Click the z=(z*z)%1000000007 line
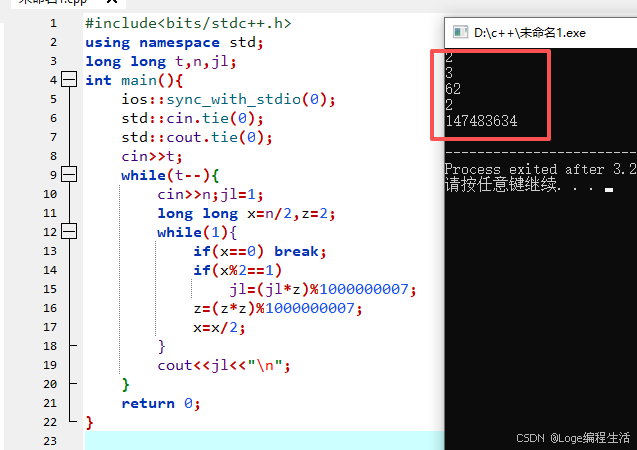Viewport: 637px width, 450px height. tap(277, 308)
